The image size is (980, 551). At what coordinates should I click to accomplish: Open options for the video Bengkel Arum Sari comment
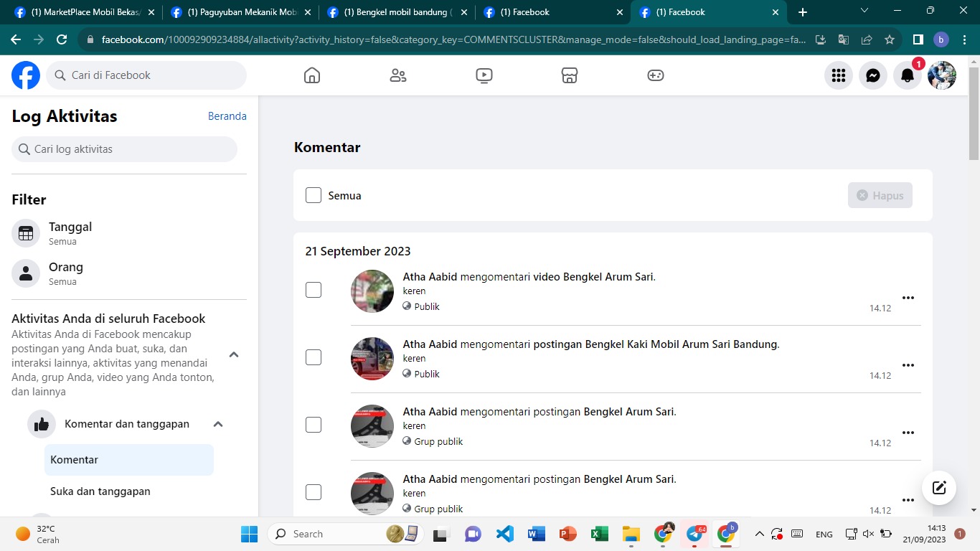(908, 298)
